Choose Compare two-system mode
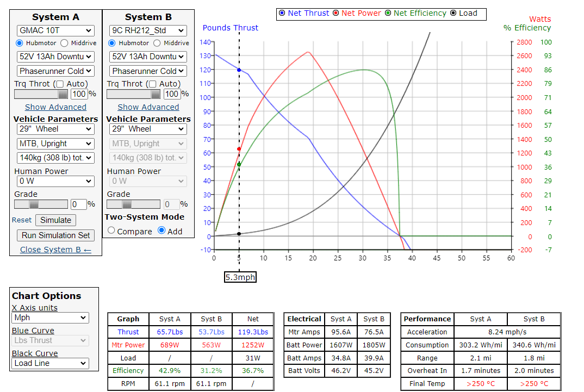The image size is (584, 392). click(x=111, y=231)
